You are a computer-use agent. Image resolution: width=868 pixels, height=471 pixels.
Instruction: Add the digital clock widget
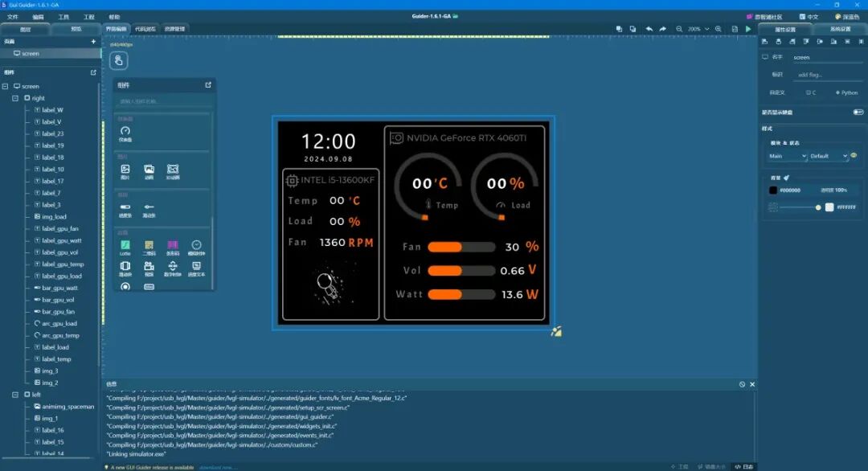pos(173,269)
